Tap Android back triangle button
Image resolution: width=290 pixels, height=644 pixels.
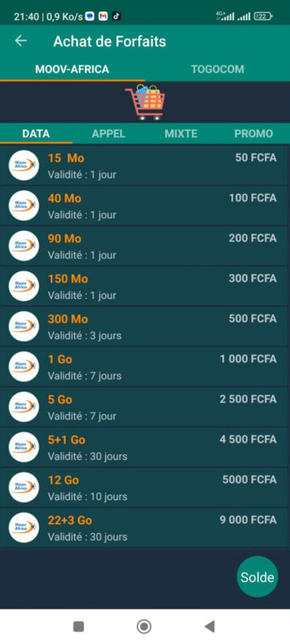pyautogui.click(x=209, y=626)
